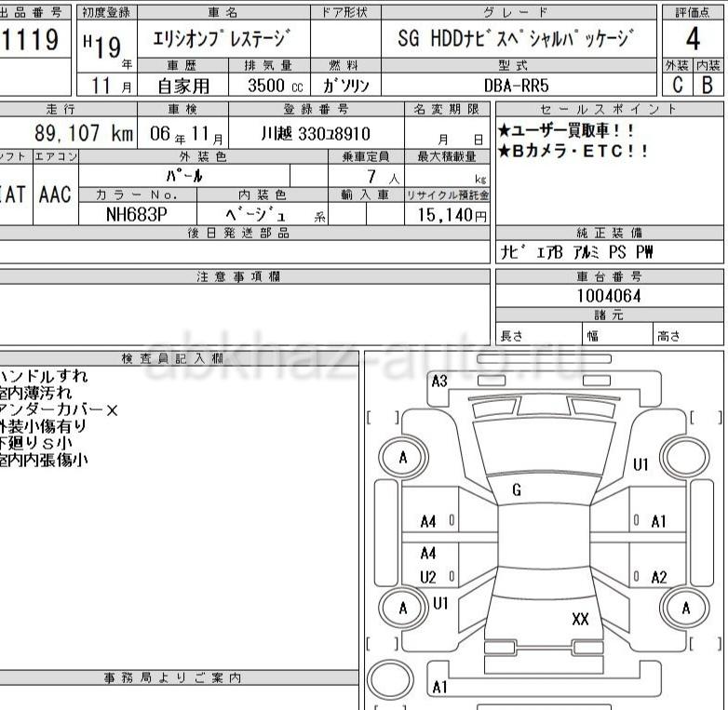
Task: Select the AAC air conditioner value
Action: tap(55, 194)
